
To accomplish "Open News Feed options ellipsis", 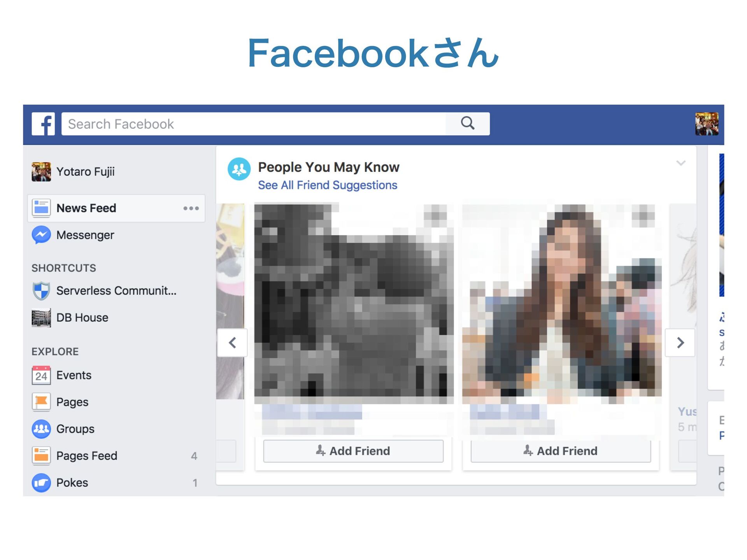I will [191, 208].
